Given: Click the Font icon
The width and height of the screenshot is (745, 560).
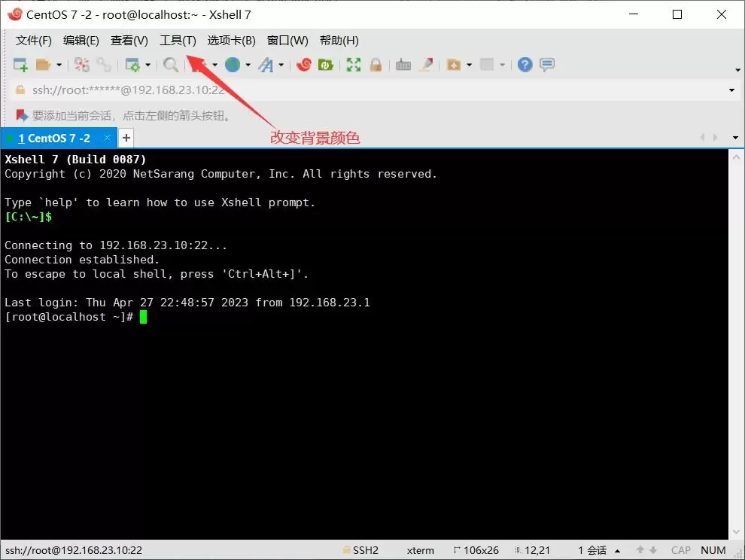Looking at the screenshot, I should [266, 65].
